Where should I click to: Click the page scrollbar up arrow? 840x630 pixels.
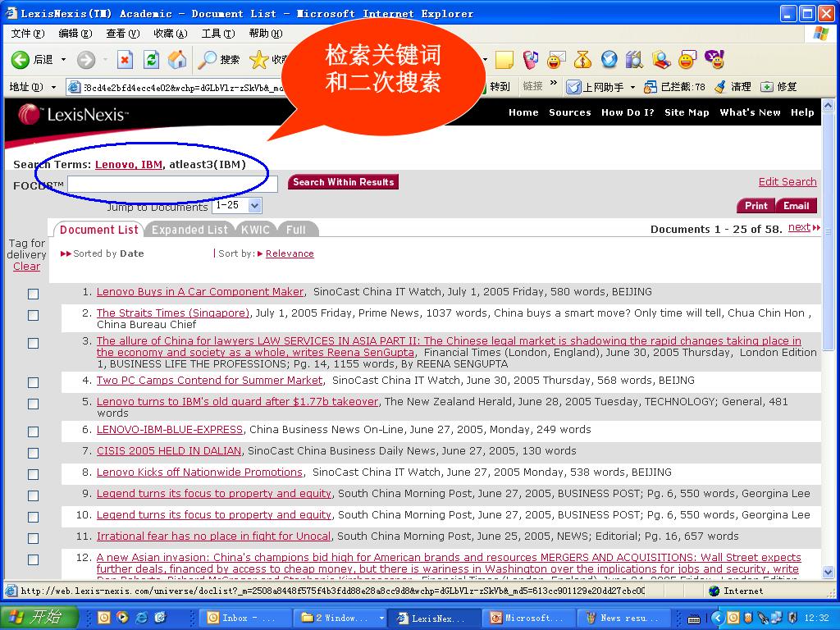(829, 105)
